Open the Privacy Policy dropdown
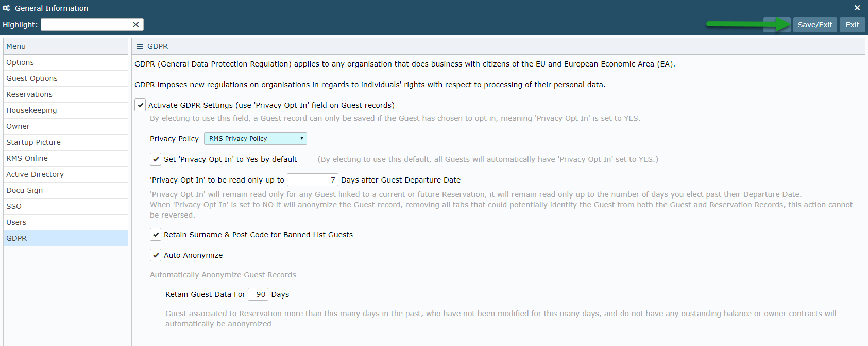The width and height of the screenshot is (868, 346). [x=256, y=139]
